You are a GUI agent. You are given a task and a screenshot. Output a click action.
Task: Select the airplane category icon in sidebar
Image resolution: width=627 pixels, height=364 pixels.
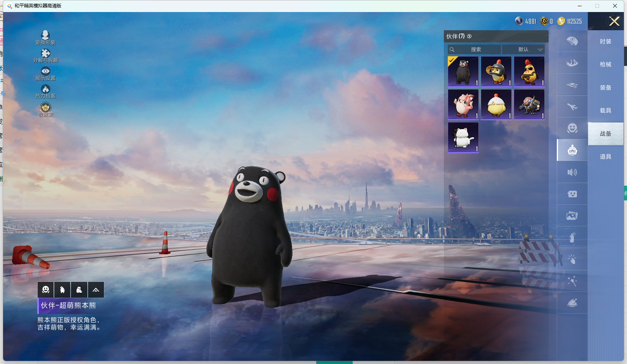(572, 107)
